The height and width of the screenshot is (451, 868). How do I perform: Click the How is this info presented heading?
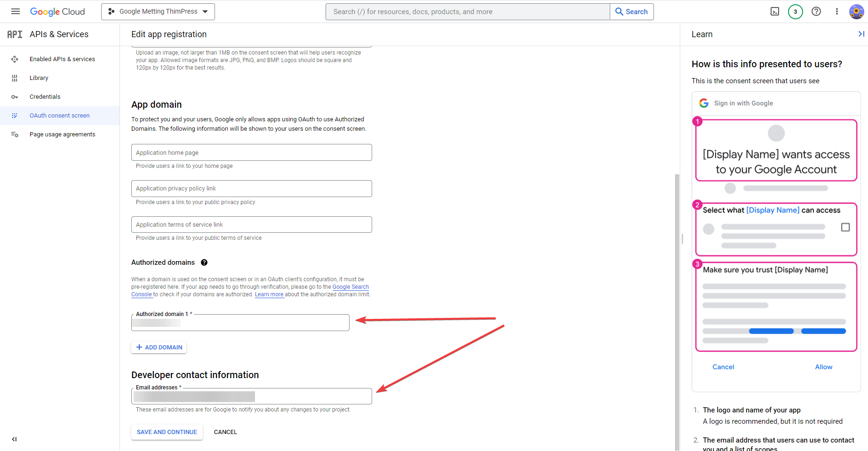(x=767, y=64)
